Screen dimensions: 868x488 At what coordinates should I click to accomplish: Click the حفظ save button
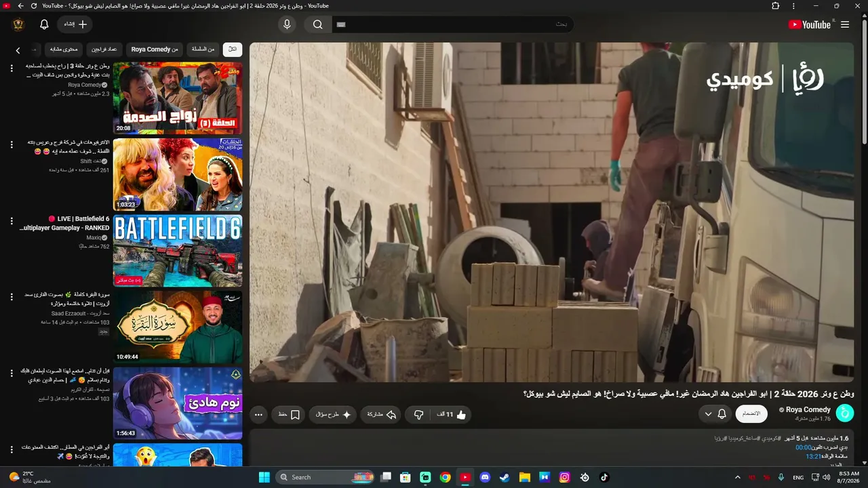coord(288,415)
